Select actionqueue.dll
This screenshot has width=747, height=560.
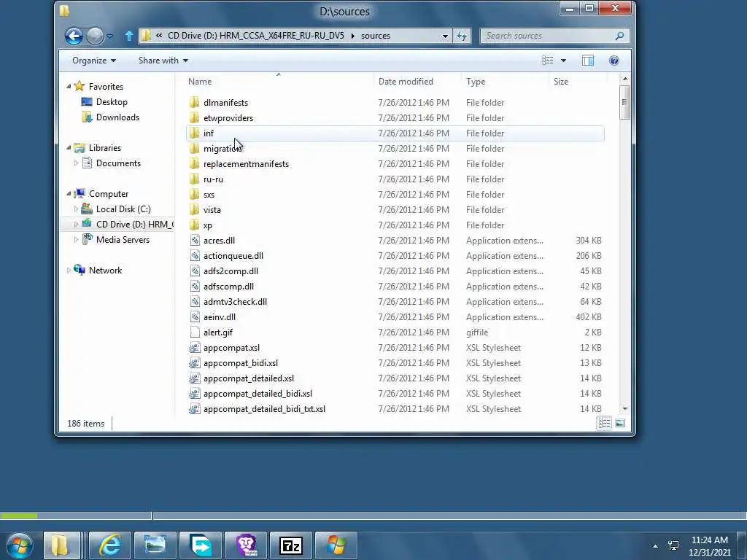(x=233, y=256)
